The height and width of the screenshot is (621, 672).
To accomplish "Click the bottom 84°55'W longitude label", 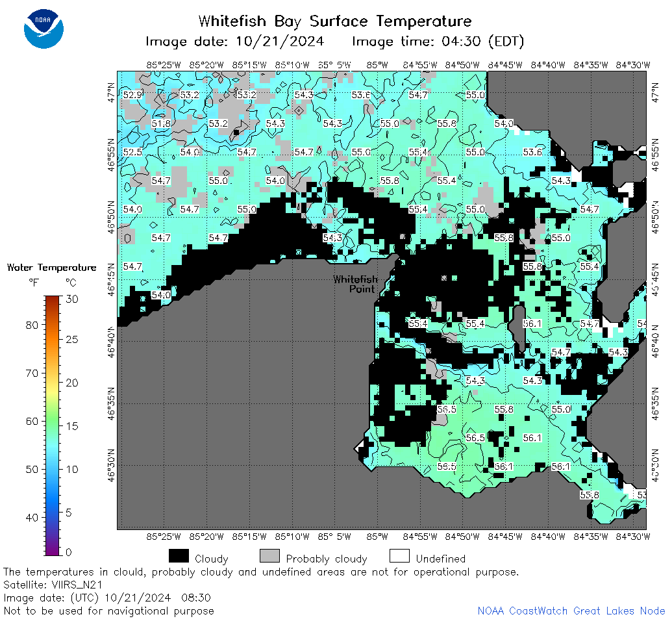I will pos(420,537).
